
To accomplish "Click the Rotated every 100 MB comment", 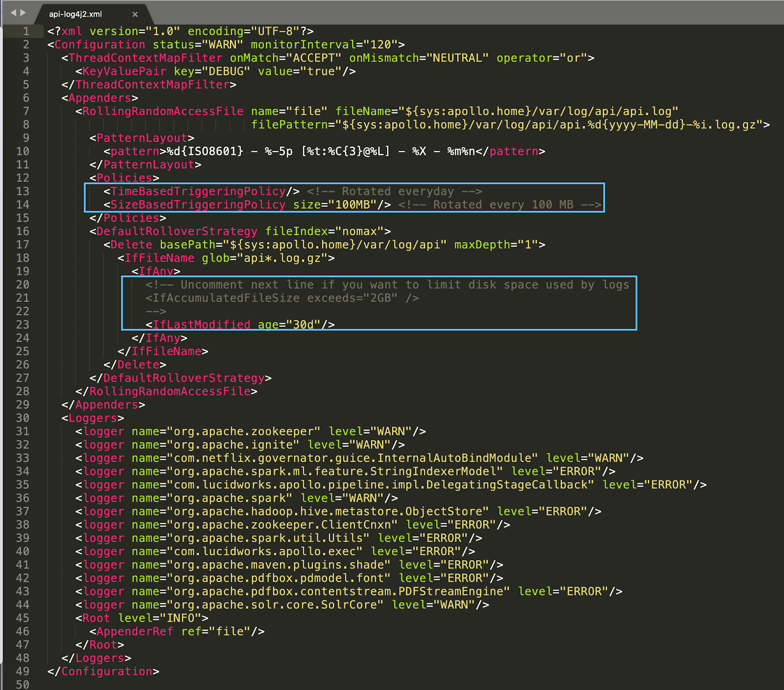I will 500,204.
